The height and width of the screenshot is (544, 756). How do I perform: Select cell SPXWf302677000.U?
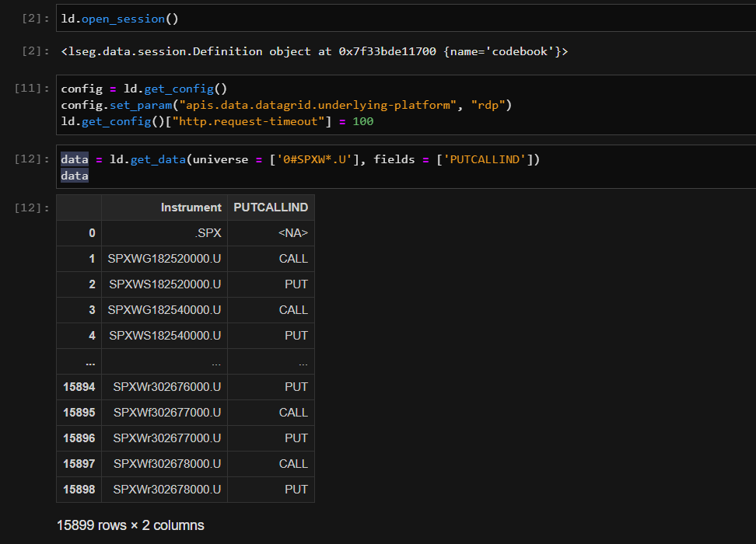[x=164, y=413]
